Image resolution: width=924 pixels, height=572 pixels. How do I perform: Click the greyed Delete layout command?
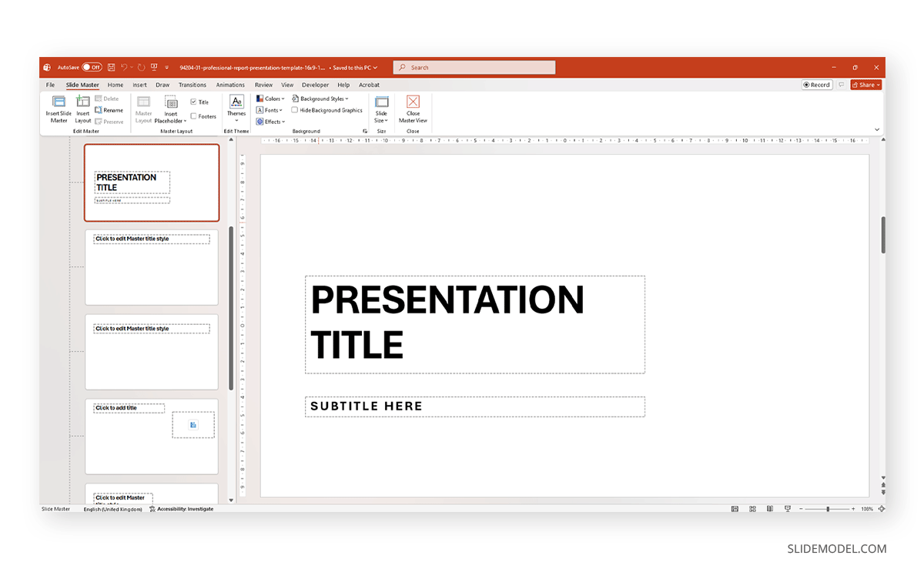coord(107,99)
